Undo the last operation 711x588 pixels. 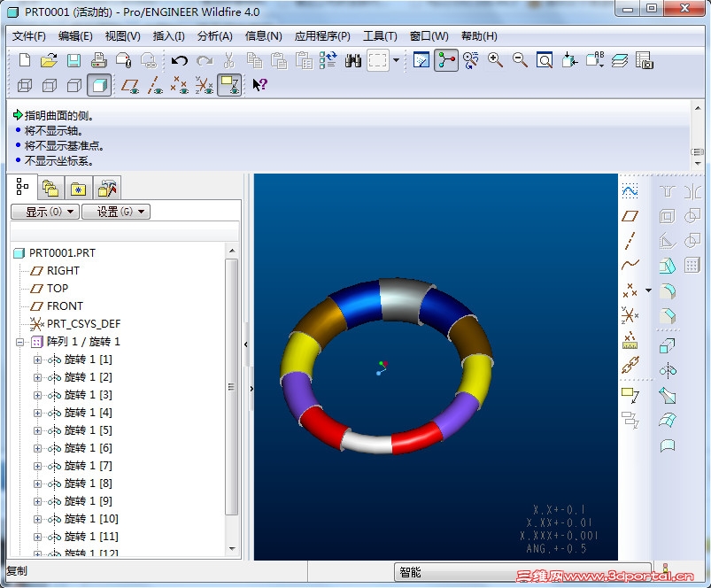[180, 60]
